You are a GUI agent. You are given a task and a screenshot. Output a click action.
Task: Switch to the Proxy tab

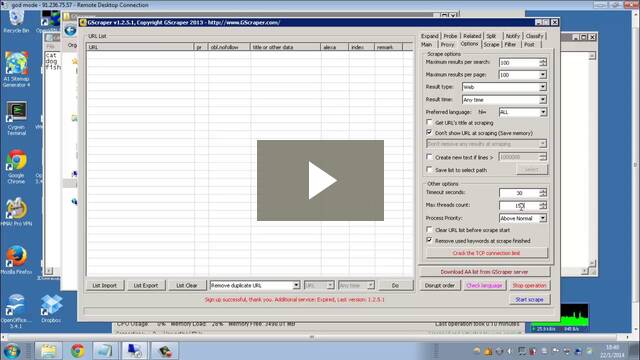point(447,44)
